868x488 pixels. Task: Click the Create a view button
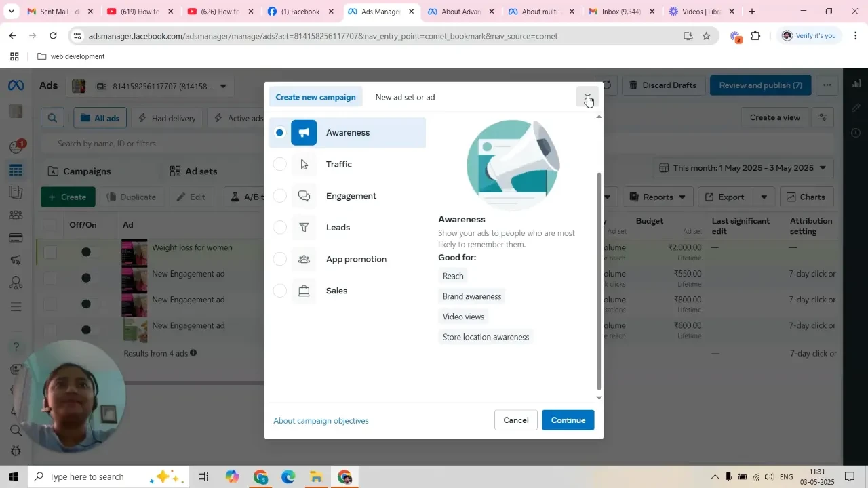[775, 117]
